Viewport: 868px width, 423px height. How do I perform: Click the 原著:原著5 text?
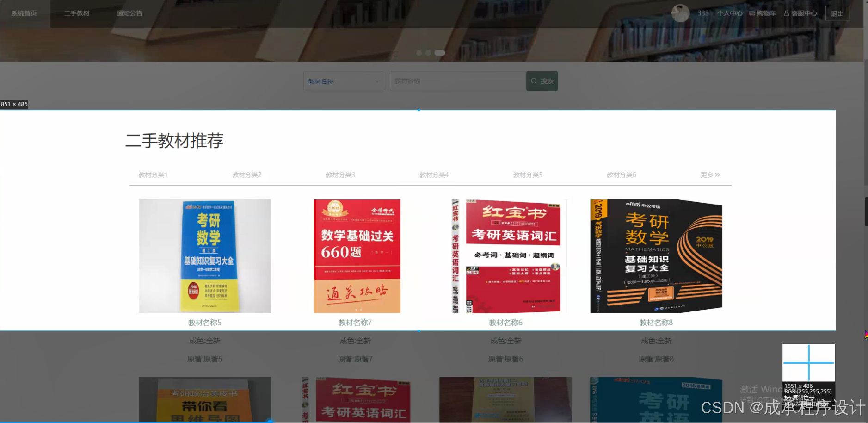205,359
